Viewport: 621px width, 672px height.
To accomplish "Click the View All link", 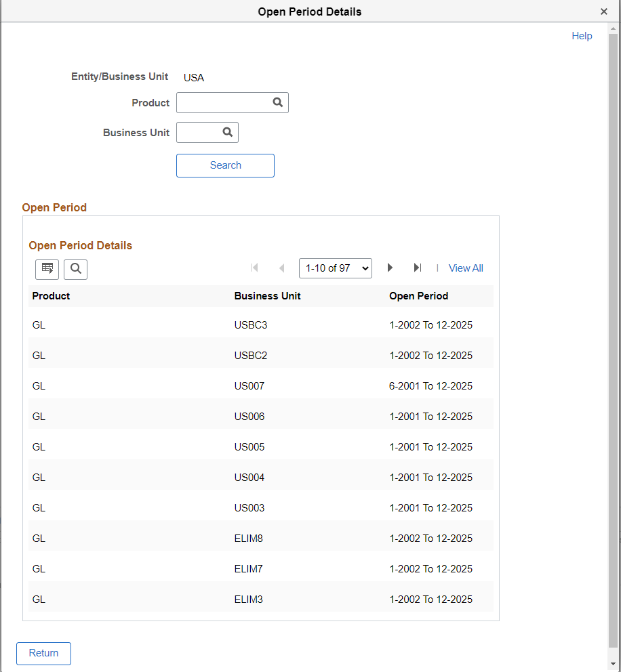I will [466, 268].
